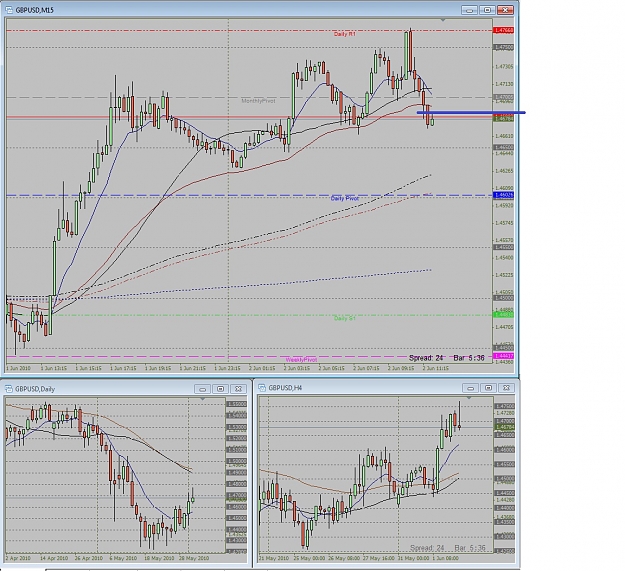
Task: Grab the chart shift triangle in M15 chart
Action: [443, 20]
